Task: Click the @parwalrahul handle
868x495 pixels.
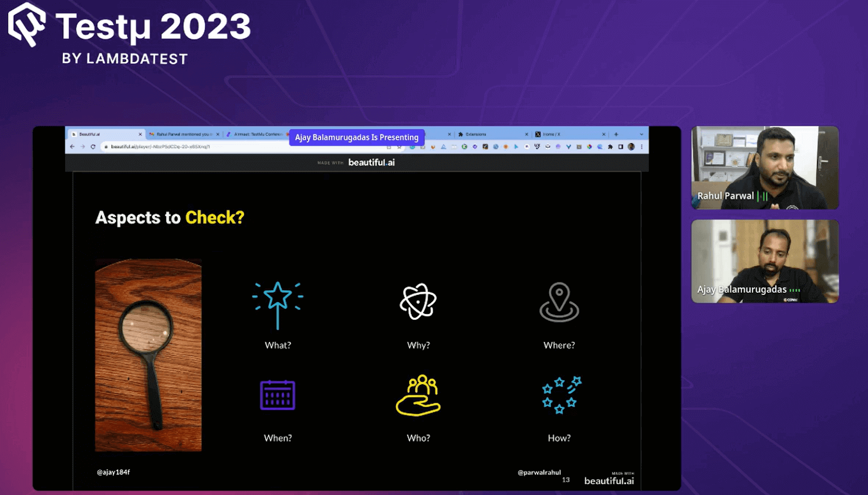Action: (x=539, y=472)
